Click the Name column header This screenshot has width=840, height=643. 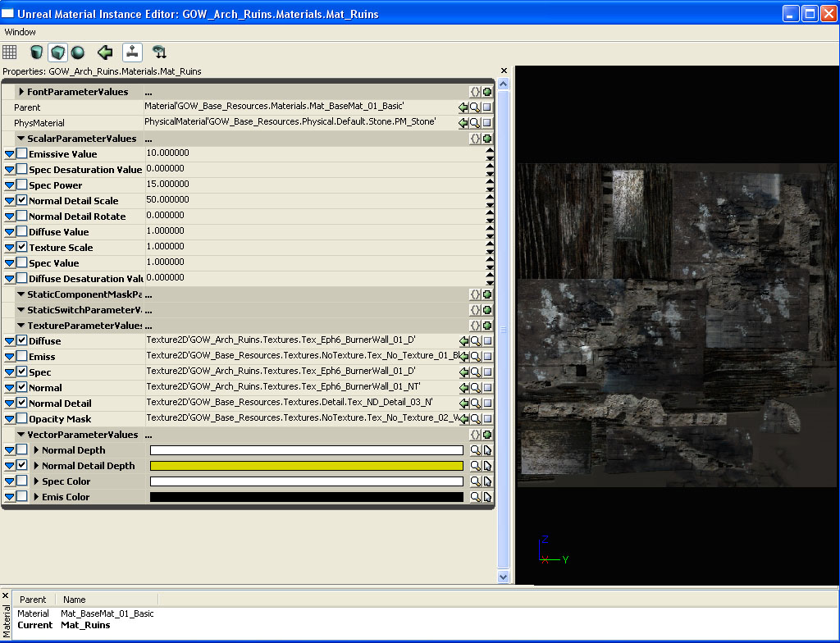[107, 600]
